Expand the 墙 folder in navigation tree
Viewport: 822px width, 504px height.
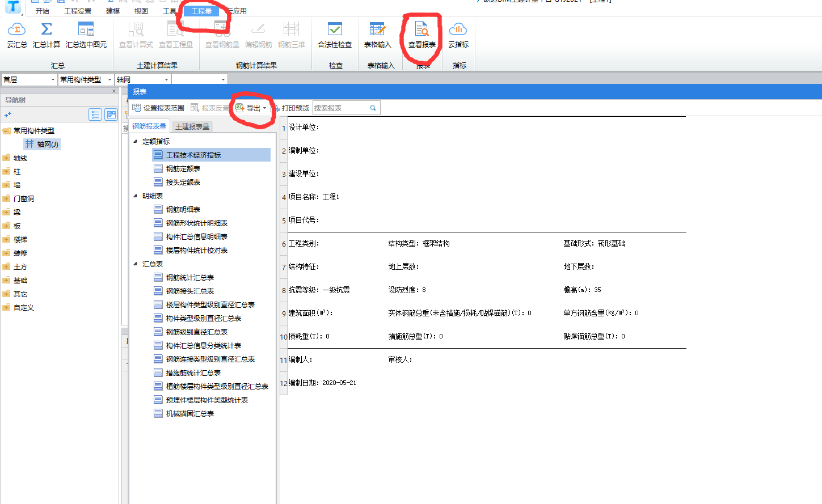click(x=6, y=185)
